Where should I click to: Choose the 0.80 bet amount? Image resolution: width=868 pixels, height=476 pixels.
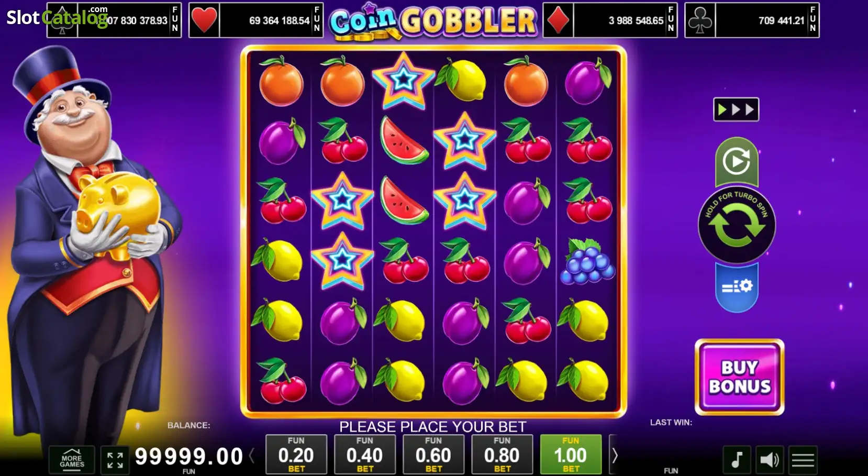[x=502, y=455]
